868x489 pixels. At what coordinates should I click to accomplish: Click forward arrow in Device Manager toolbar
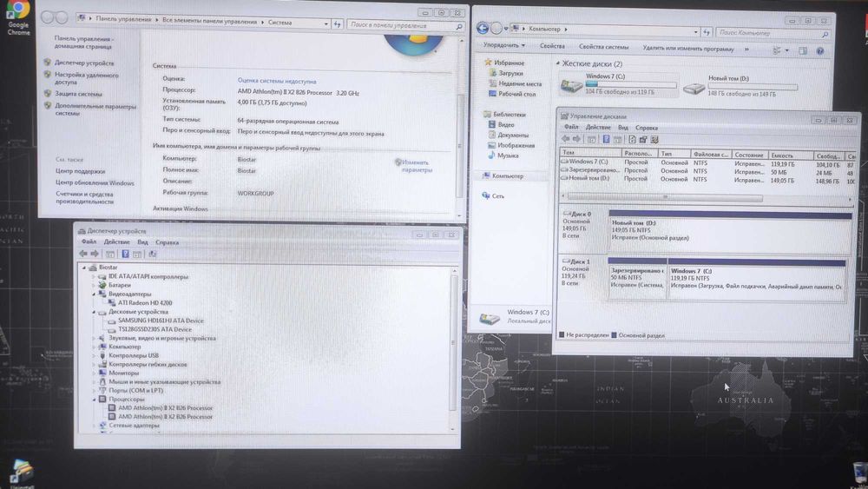[95, 254]
